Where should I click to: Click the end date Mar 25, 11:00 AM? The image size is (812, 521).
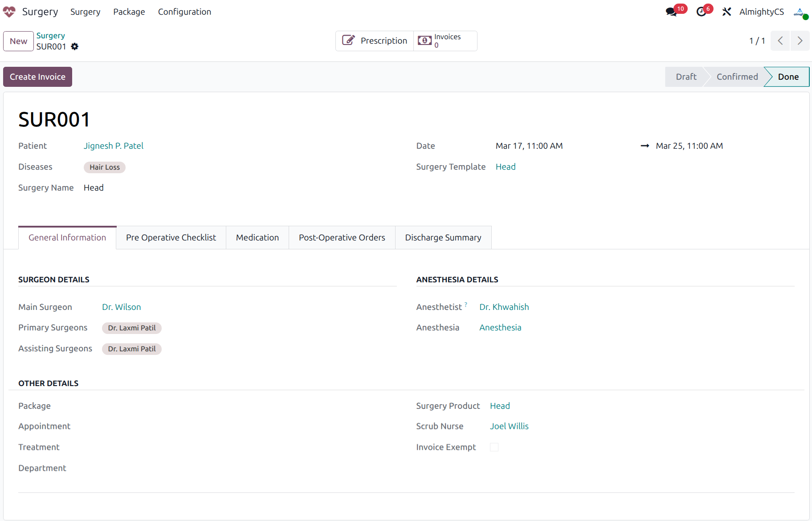[x=689, y=146]
